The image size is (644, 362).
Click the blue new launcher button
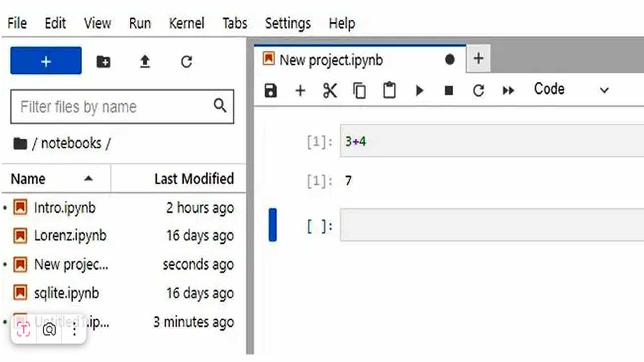(x=46, y=61)
